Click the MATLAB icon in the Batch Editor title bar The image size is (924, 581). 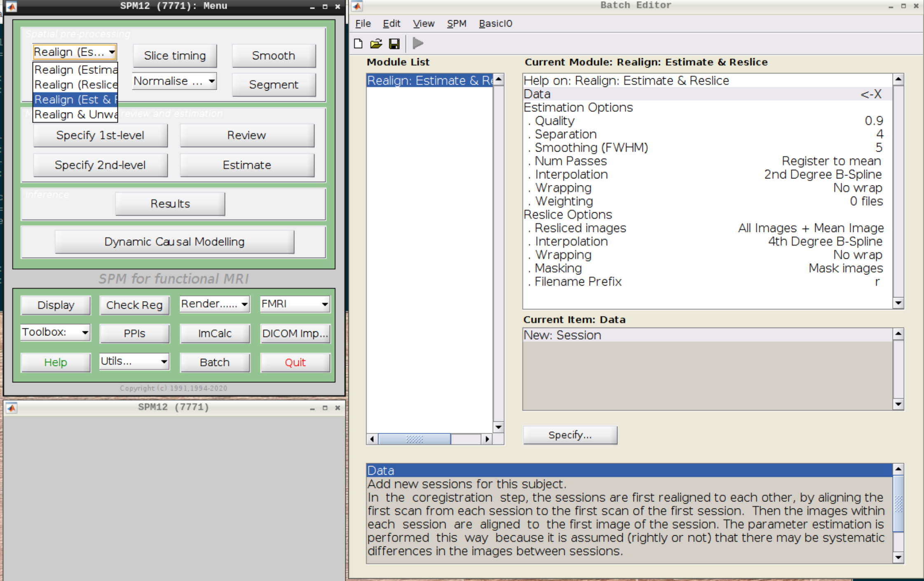click(x=357, y=6)
